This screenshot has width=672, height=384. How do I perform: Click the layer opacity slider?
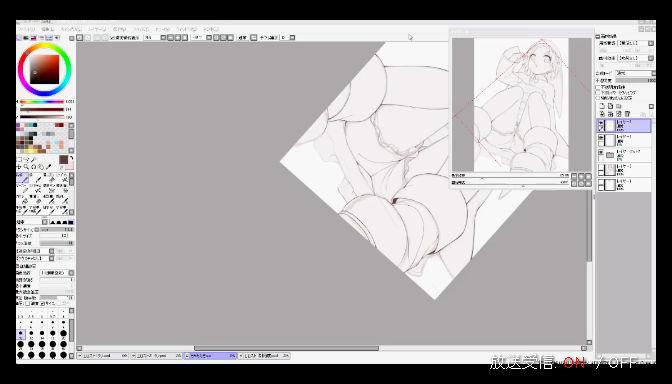pos(636,80)
